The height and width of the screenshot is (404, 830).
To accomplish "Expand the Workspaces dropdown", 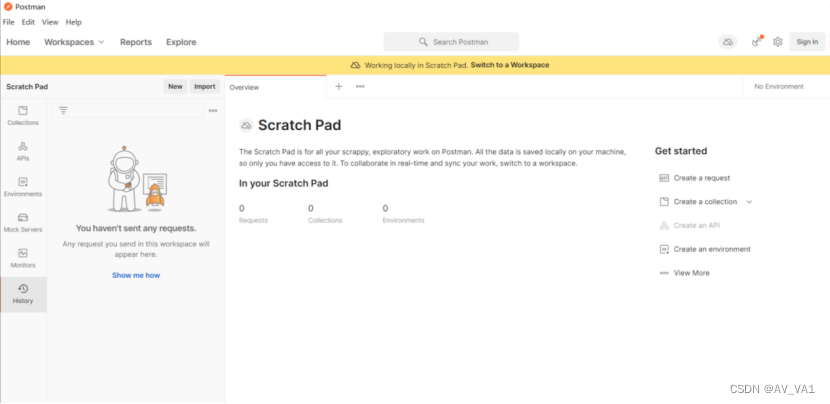I will click(75, 42).
